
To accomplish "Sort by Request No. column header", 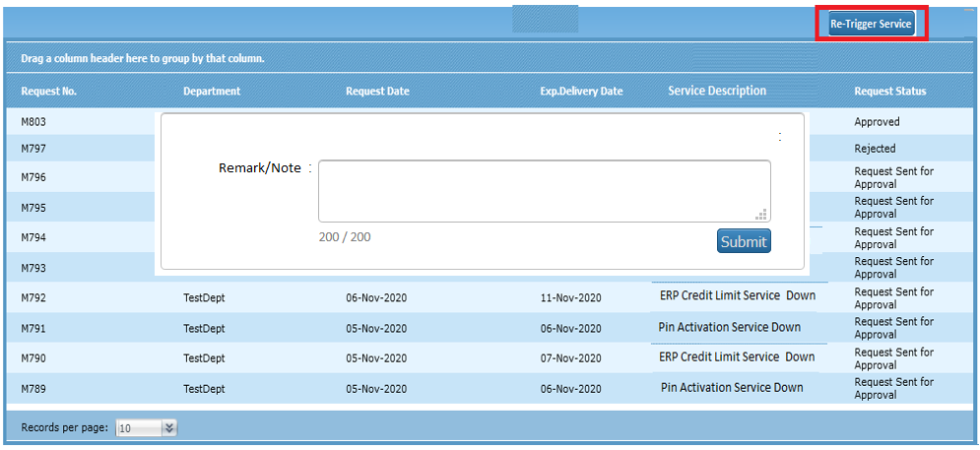I will pyautogui.click(x=49, y=92).
